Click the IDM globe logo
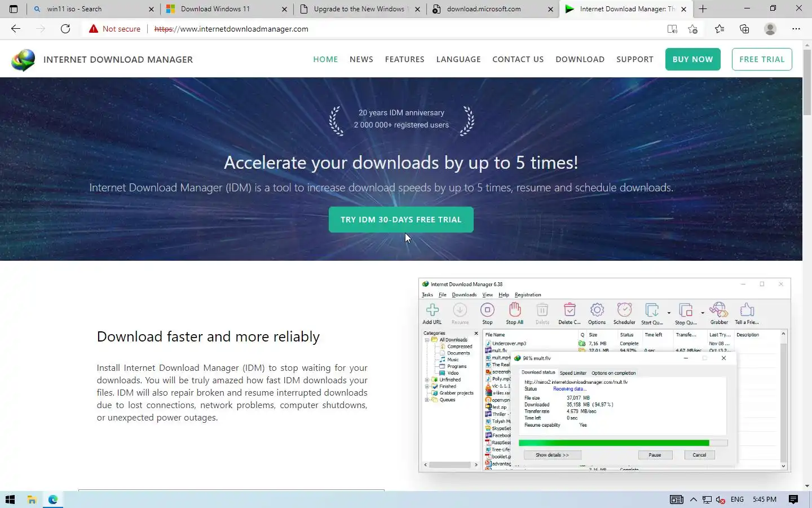The width and height of the screenshot is (812, 508). tap(23, 60)
